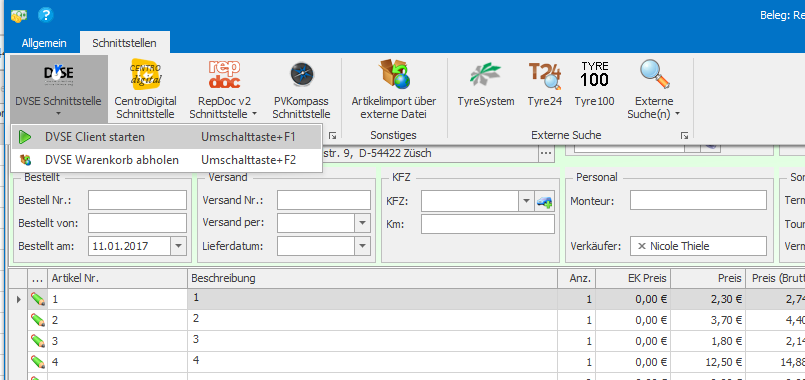Open Tyre24 external search
This screenshot has width=805, height=380.
pos(544,83)
